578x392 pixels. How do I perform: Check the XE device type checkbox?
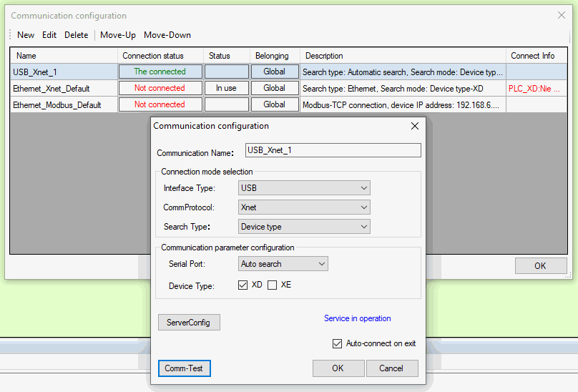(272, 285)
